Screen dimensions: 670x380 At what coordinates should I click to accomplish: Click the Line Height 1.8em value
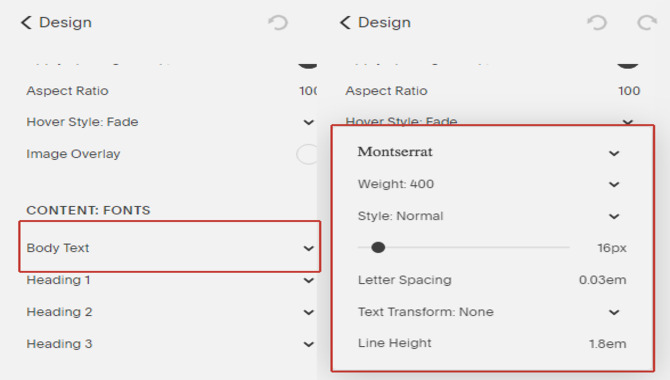coord(608,344)
